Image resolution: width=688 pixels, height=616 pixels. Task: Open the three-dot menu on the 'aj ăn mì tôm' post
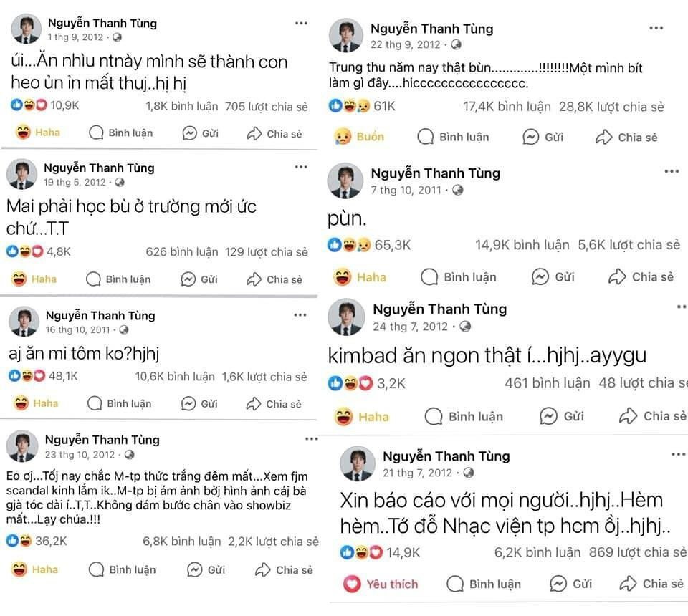[x=300, y=315]
